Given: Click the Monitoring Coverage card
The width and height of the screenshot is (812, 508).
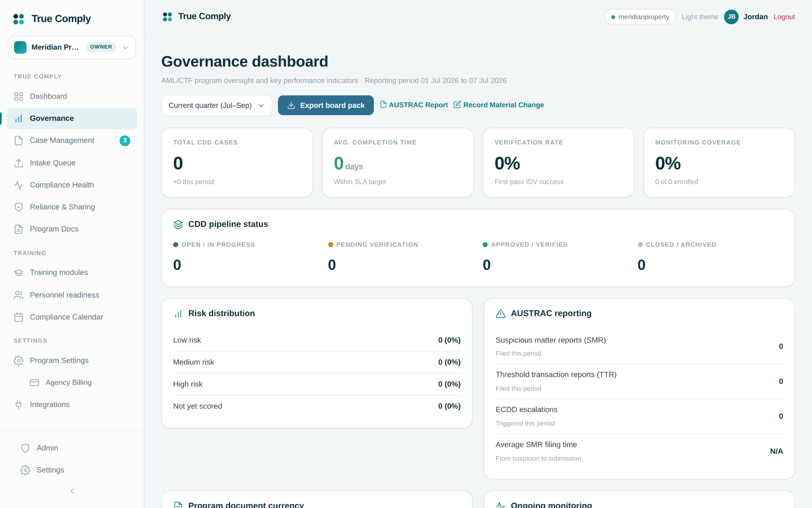Looking at the screenshot, I should click(x=719, y=163).
